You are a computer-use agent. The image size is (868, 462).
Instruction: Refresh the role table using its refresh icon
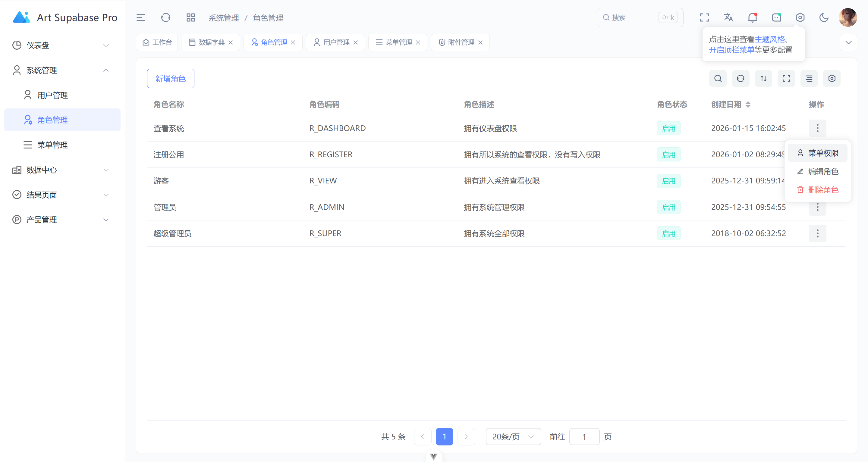click(740, 78)
